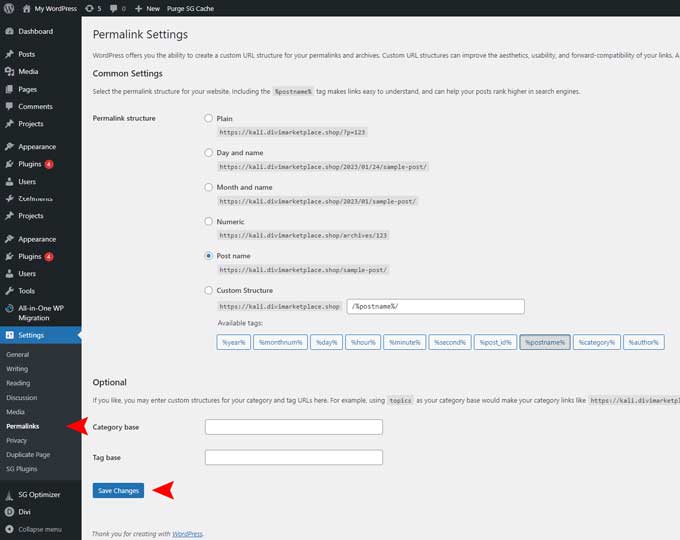Click the WordPress logo icon in admin bar
Viewport: 680px width, 540px height.
pyautogui.click(x=8, y=8)
